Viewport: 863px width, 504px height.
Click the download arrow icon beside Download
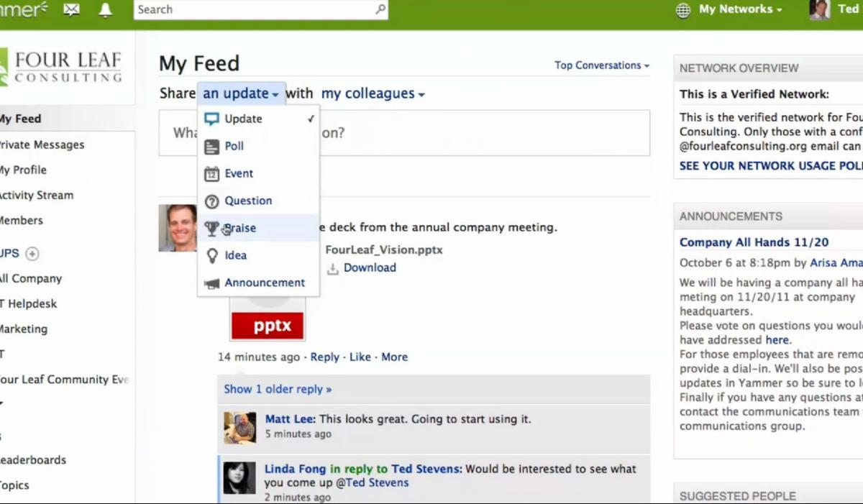pos(333,268)
